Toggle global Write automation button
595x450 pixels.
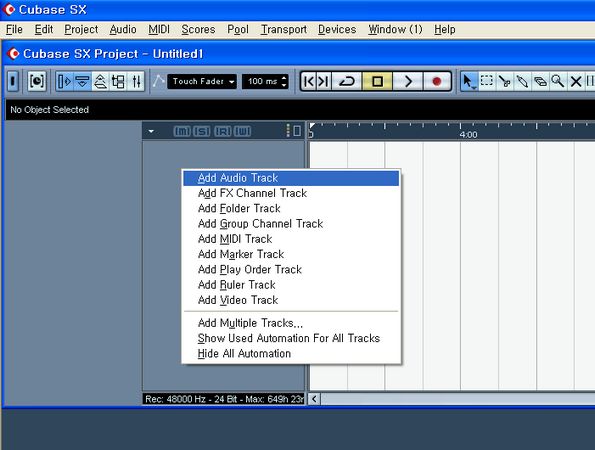(242, 131)
